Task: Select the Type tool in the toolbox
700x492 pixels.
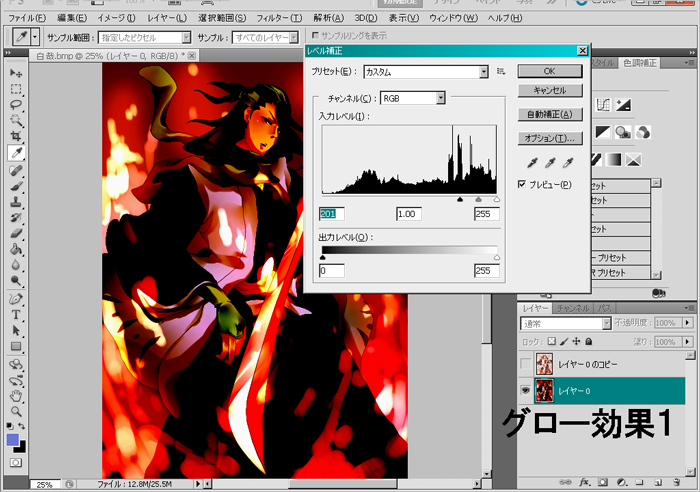Action: point(16,314)
